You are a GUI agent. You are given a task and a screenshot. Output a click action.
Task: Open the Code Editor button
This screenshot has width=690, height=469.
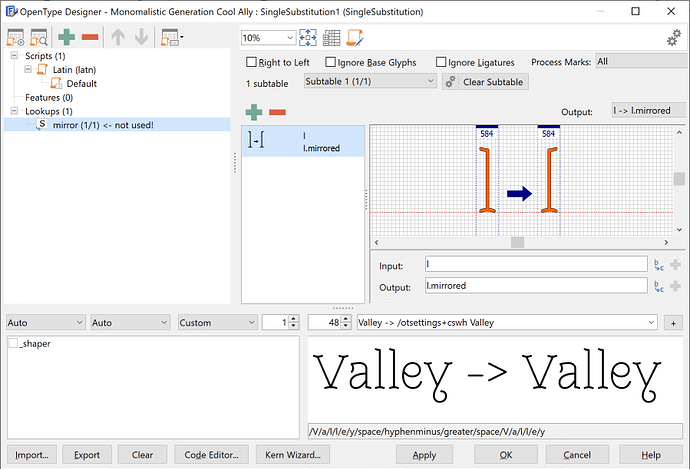point(209,454)
